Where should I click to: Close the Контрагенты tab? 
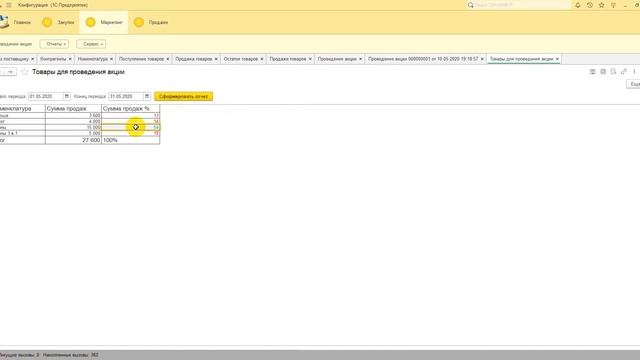pos(70,59)
